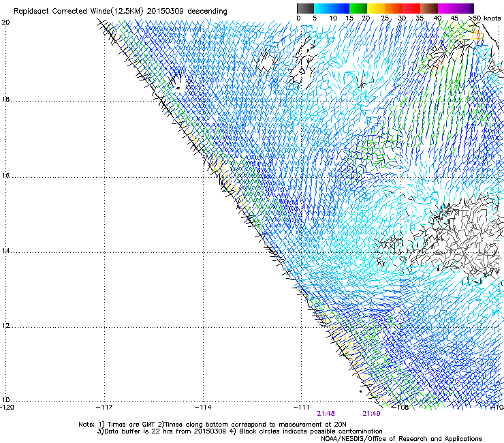Click the cyan 5-10 knots legend color
Screen dimensions: 504x443
(323, 8)
